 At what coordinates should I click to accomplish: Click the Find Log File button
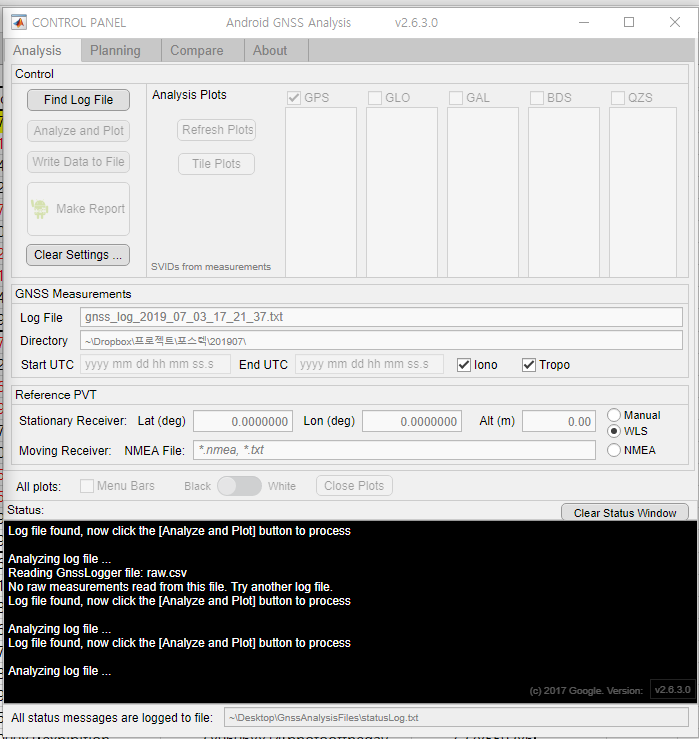[78, 99]
